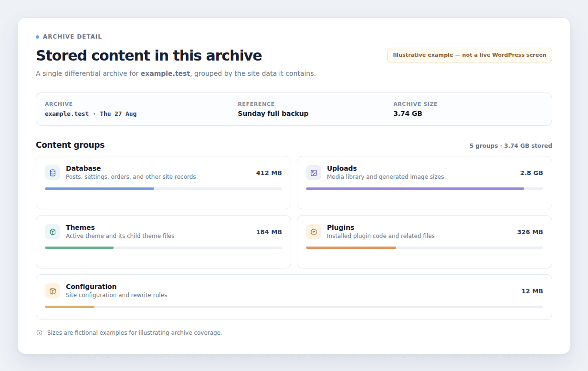Click the "ARCHIVE DETAIL" label
Image resolution: width=588 pixels, height=371 pixels.
point(73,37)
